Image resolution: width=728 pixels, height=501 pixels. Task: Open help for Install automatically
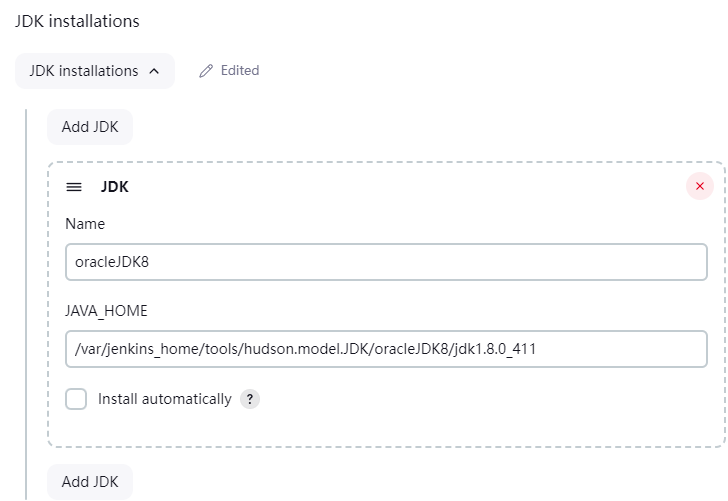point(250,399)
